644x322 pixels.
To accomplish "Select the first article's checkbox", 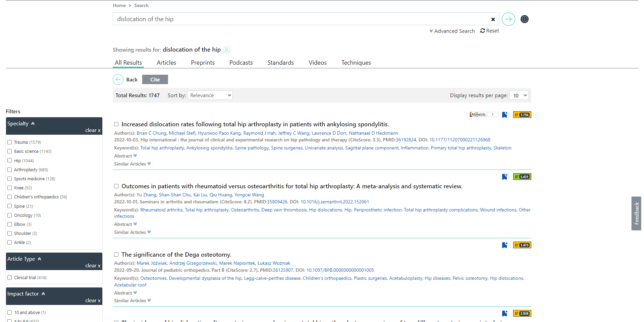I will click(116, 124).
